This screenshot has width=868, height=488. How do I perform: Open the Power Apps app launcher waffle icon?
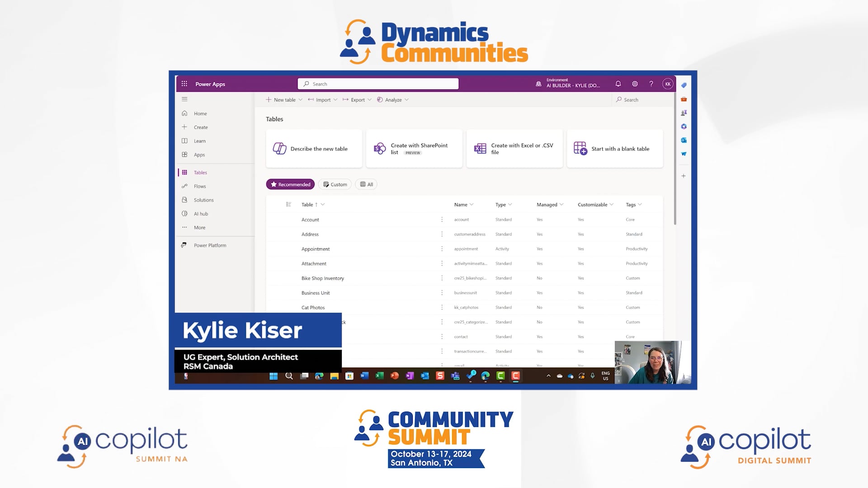184,84
